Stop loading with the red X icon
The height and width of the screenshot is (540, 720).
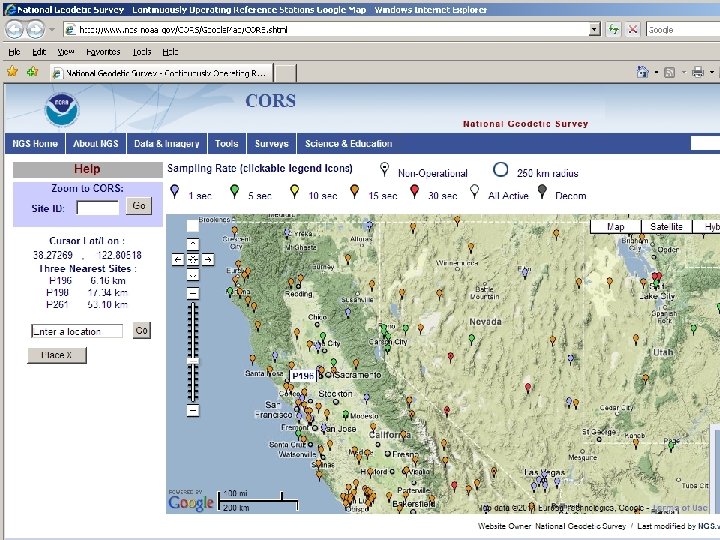632,29
